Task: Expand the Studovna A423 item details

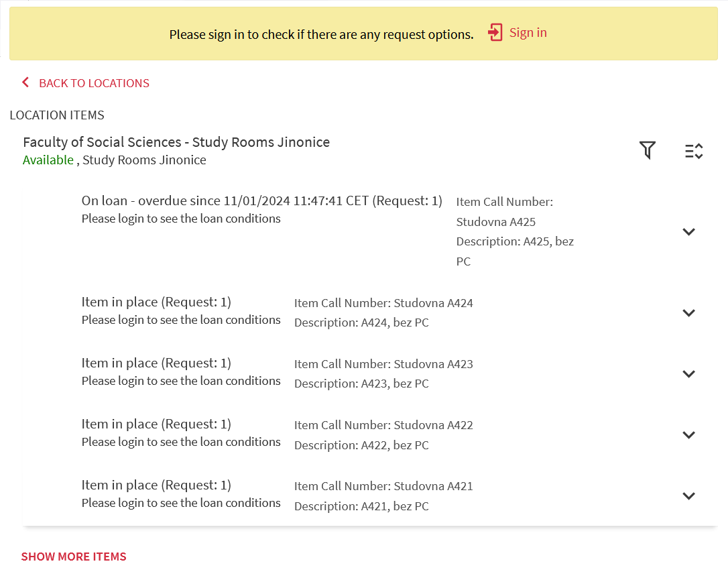Action: point(688,373)
